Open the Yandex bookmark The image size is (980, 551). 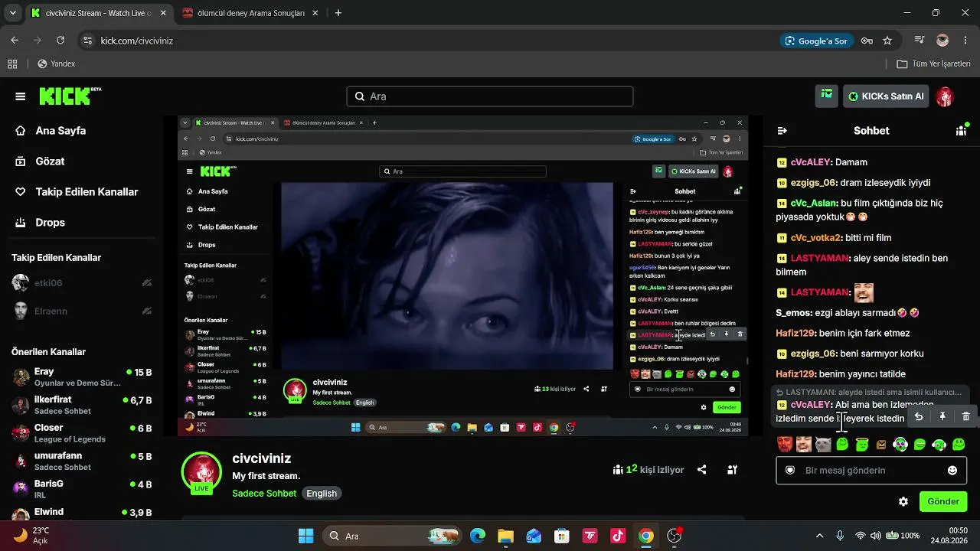(56, 64)
